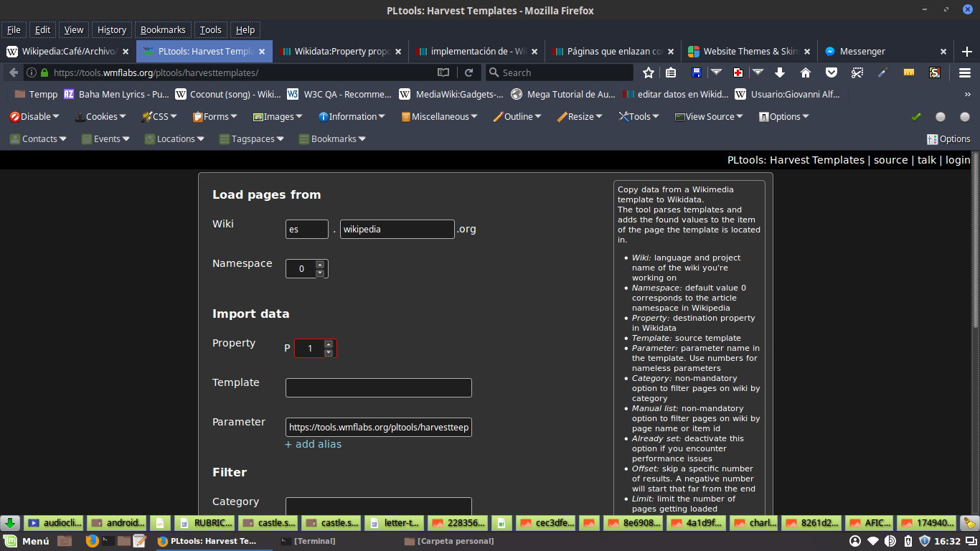The height and width of the screenshot is (551, 980).
Task: Open the Firefox hamburger menu
Action: pos(965,72)
